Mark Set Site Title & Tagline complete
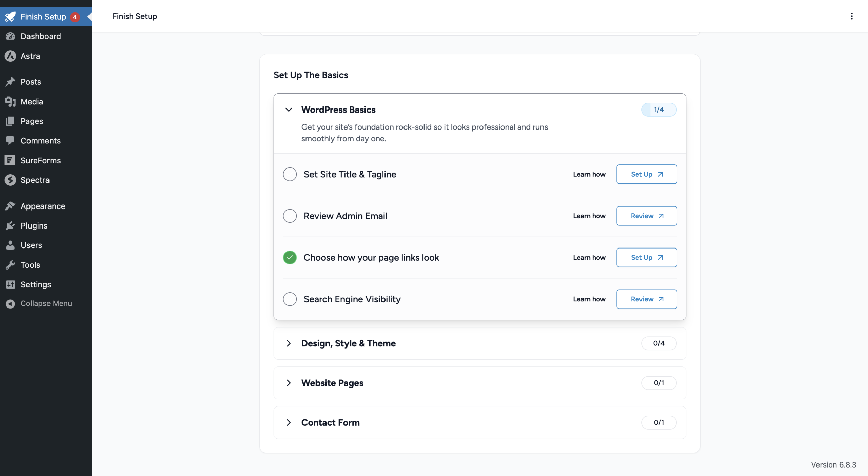868x476 pixels. (x=290, y=174)
